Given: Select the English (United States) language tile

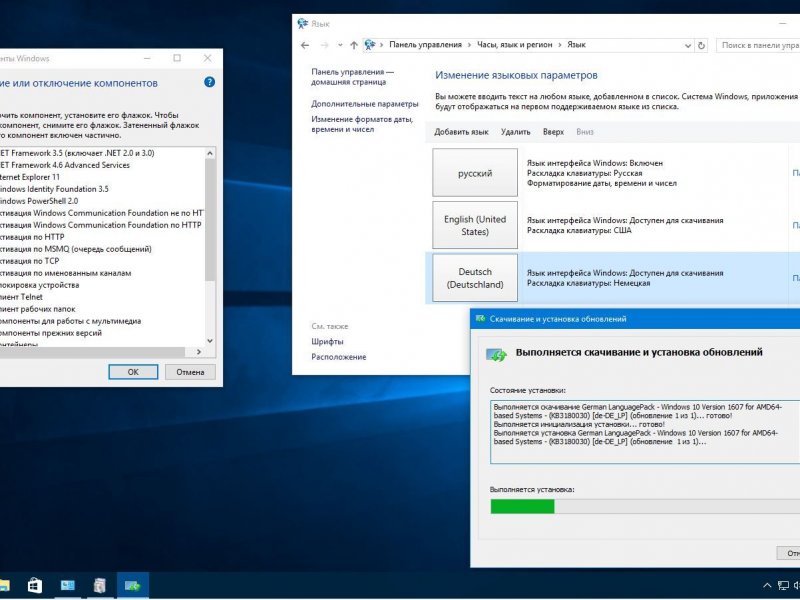Looking at the screenshot, I should pyautogui.click(x=475, y=225).
